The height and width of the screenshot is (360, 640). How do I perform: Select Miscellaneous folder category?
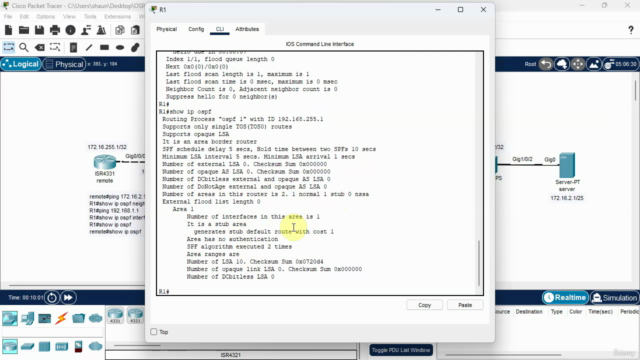(78, 318)
